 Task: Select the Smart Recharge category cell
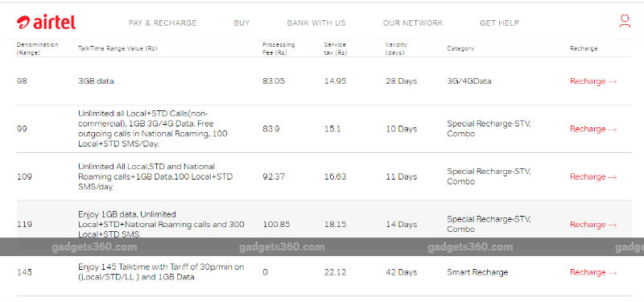coord(477,272)
